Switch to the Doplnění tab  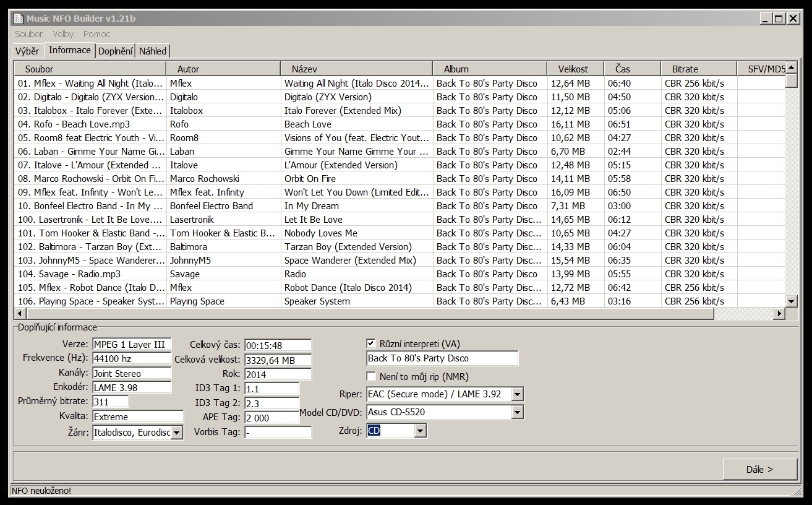tap(115, 51)
